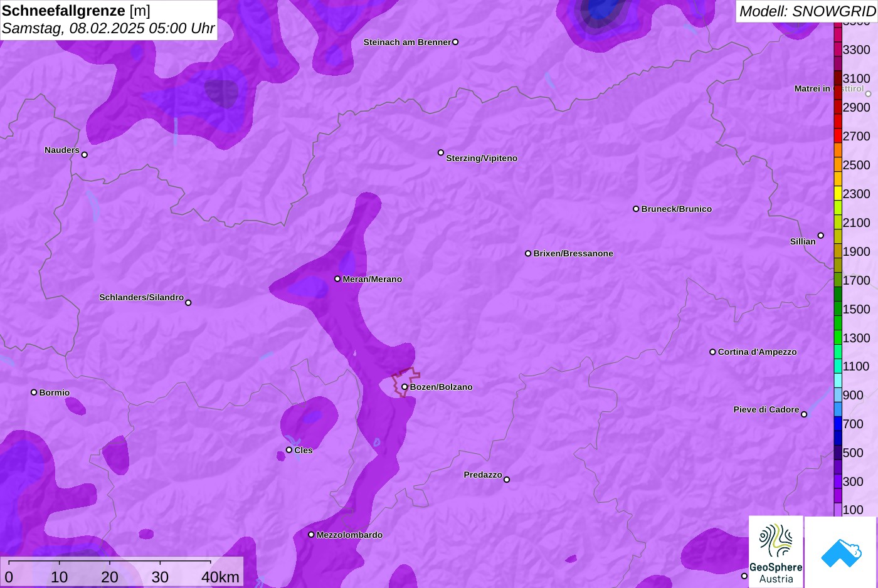Screen dimensions: 878x588
Task: Click the Bormio location marker
Action: click(x=34, y=392)
